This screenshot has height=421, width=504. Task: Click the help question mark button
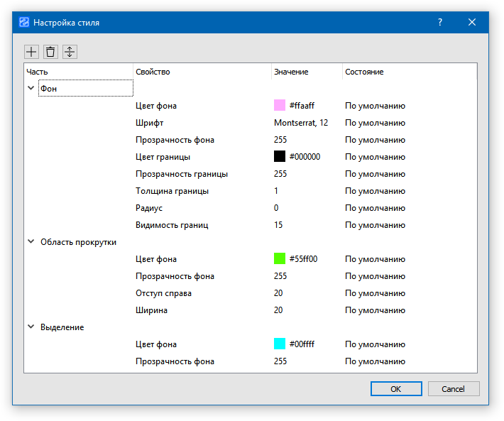tap(440, 22)
